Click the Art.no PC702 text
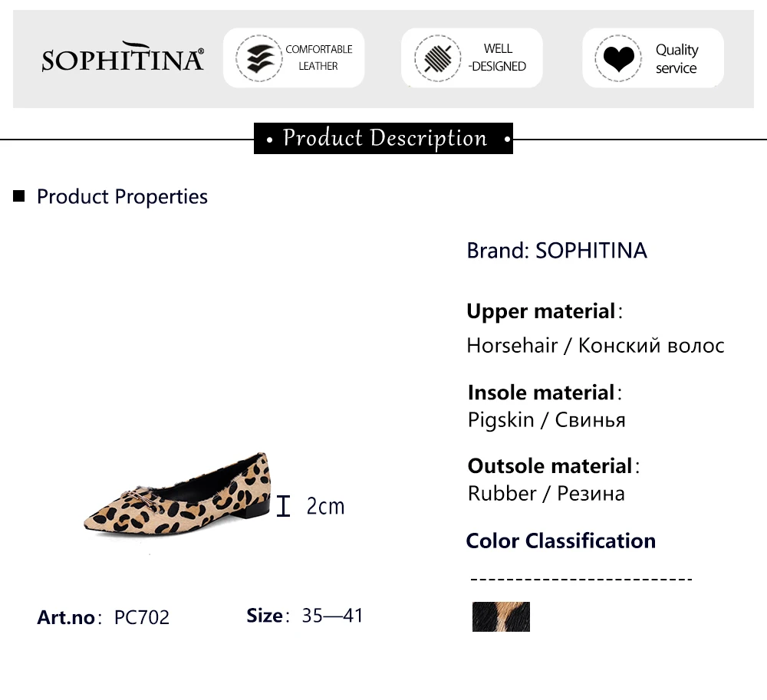The image size is (767, 700). click(x=104, y=617)
